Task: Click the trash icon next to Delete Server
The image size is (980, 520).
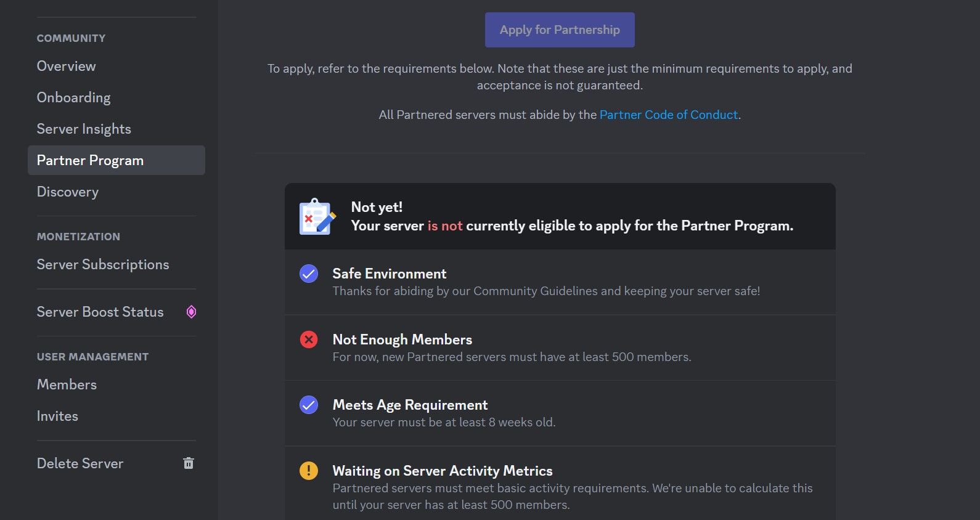Action: pyautogui.click(x=189, y=463)
